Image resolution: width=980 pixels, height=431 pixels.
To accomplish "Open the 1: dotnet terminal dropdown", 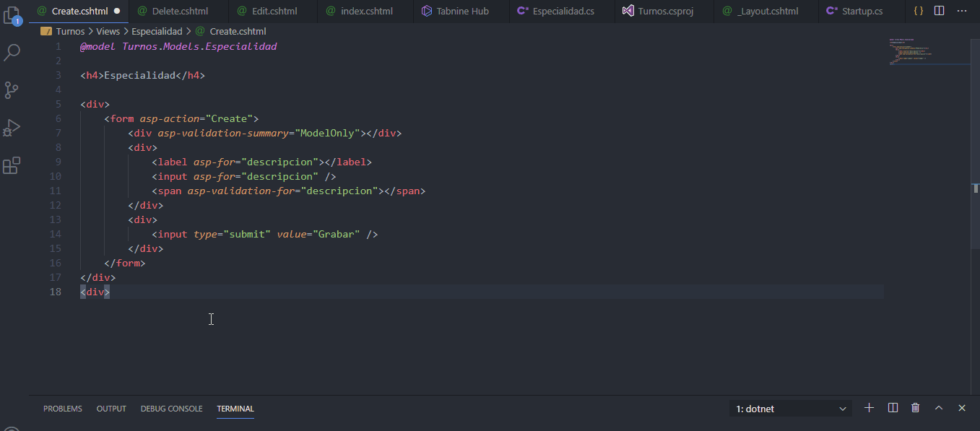I will [x=790, y=409].
